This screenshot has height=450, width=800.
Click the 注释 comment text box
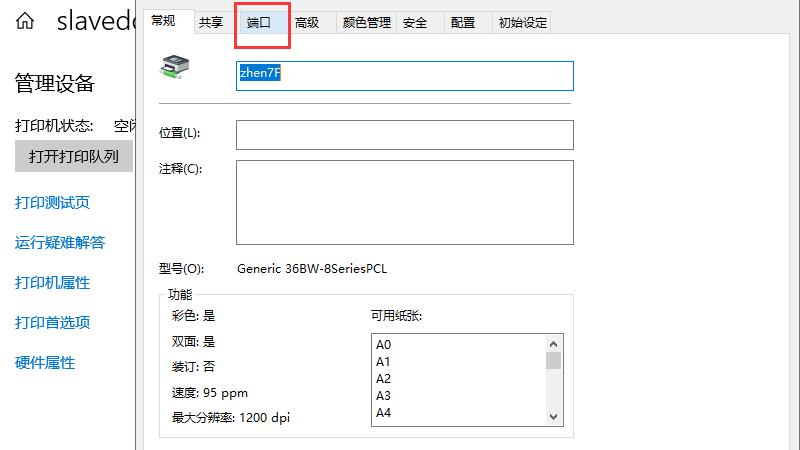(x=404, y=202)
